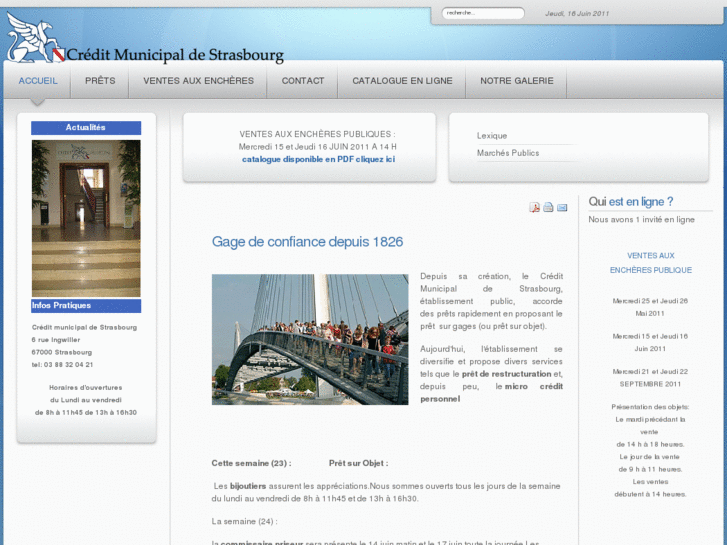Click the email article icon
Screen dimensions: 727x545
coord(562,207)
